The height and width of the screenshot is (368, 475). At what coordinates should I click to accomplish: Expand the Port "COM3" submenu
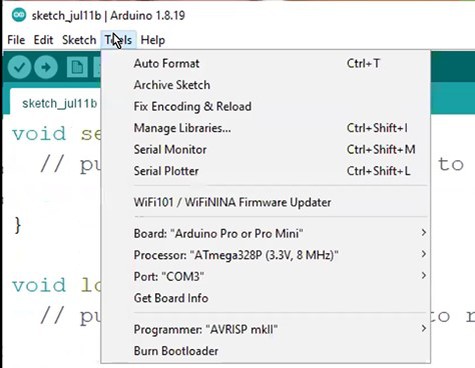[265, 276]
